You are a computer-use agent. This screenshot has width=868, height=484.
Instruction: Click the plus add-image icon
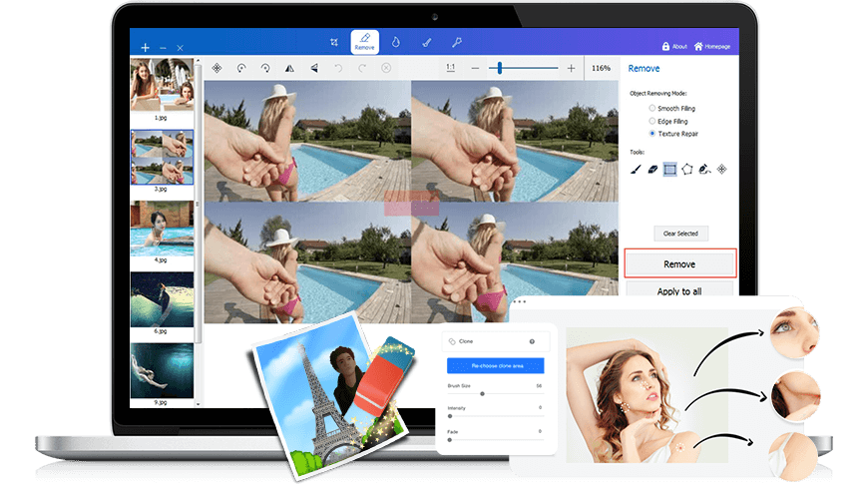point(145,48)
